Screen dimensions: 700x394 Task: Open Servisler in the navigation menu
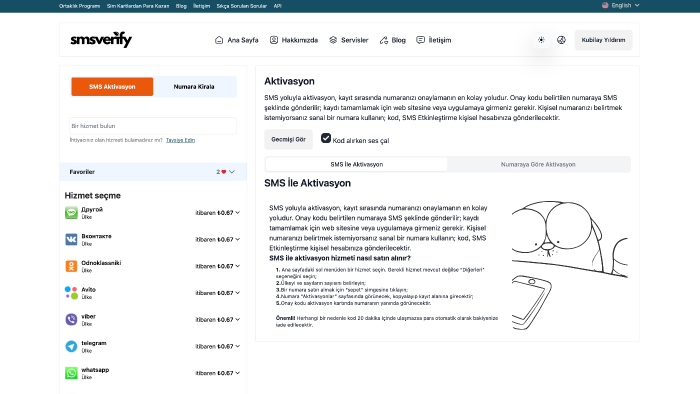click(349, 40)
